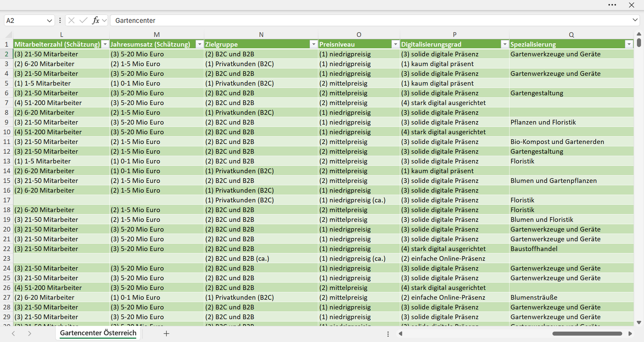Viewport: 644px width, 342px height.
Task: Go to previous sheet arrow
Action: pos(14,333)
